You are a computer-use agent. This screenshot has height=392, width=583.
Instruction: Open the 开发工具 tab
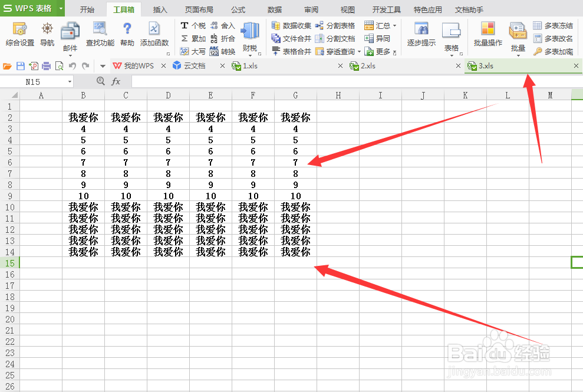386,9
